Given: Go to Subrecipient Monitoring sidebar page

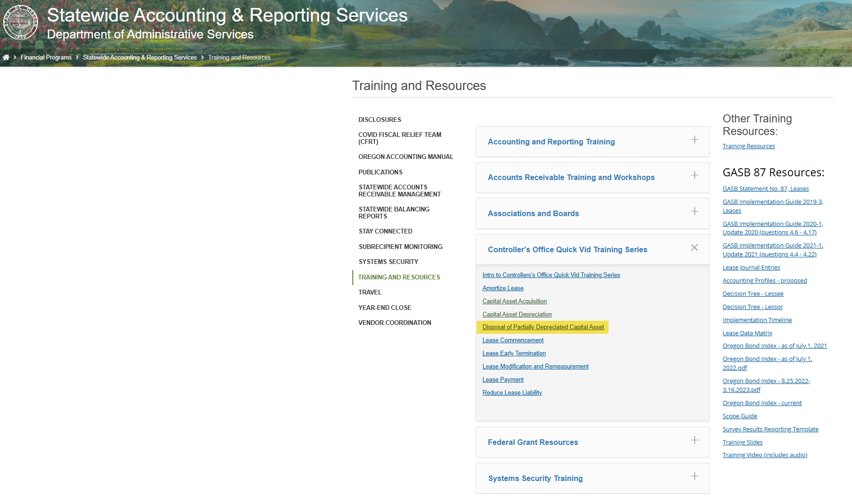Looking at the screenshot, I should [x=400, y=247].
